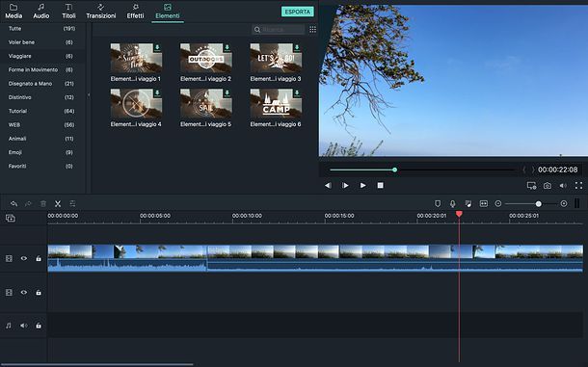
Task: Collapse the category sidebar arrow
Action: click(89, 95)
